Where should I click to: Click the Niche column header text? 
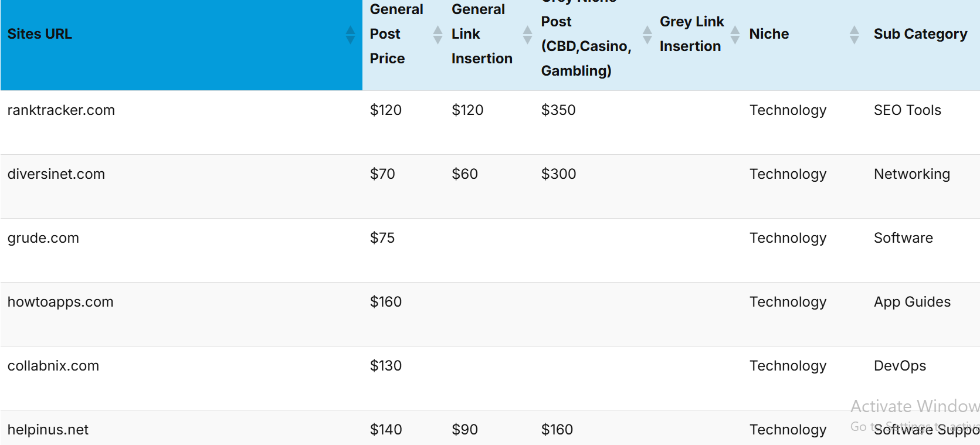click(769, 34)
